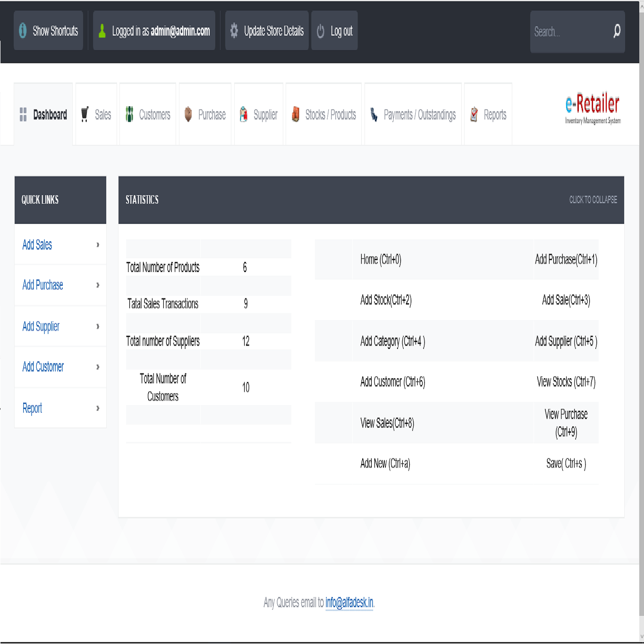Expand the Add Sales quick link arrow

click(98, 245)
